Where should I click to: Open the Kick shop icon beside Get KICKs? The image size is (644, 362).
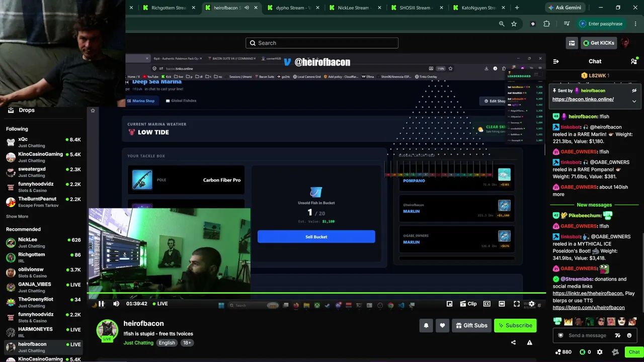coord(572,43)
